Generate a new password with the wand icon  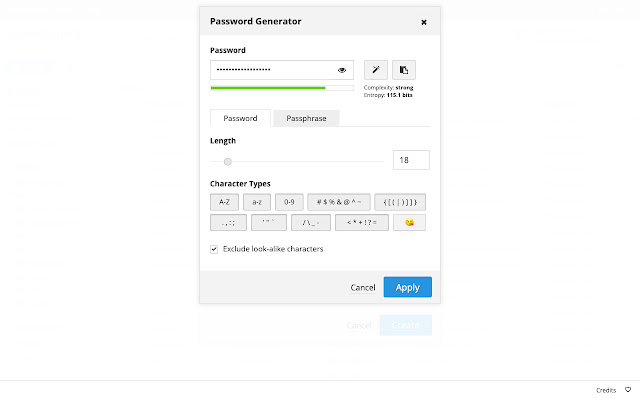(376, 70)
